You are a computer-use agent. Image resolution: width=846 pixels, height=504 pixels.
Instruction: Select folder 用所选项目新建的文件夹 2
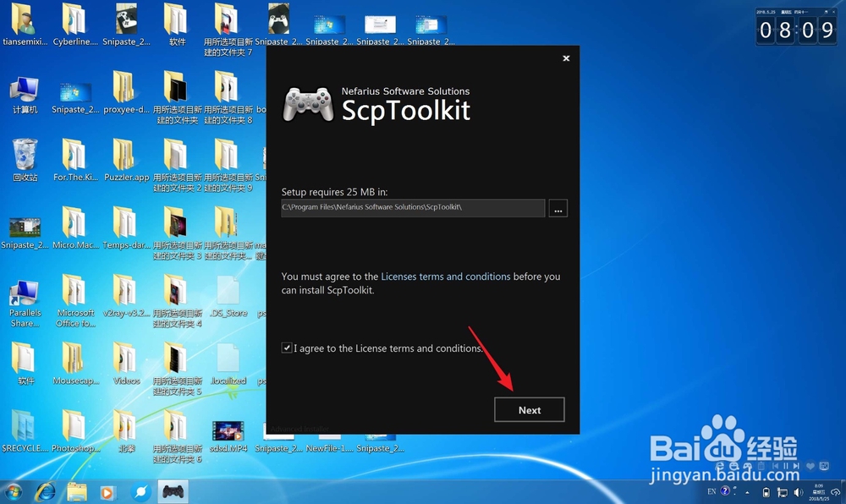pos(177,166)
